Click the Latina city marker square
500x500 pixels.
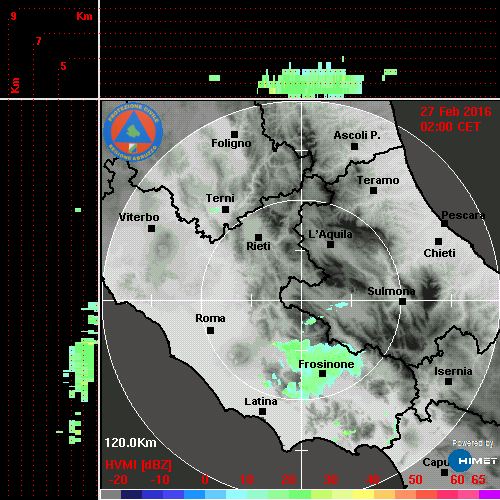(x=262, y=412)
